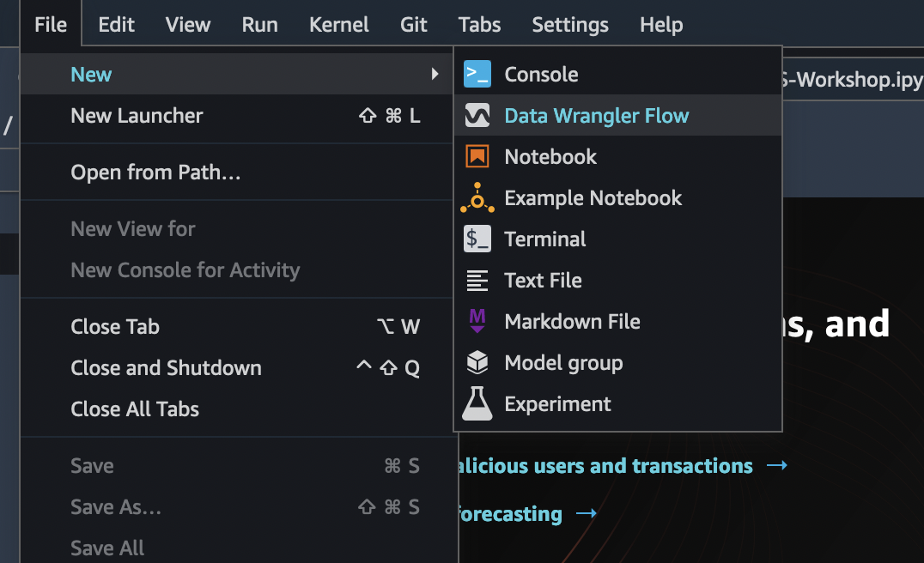Create a Text File via the lines icon
Image resolution: width=924 pixels, height=563 pixels.
477,280
